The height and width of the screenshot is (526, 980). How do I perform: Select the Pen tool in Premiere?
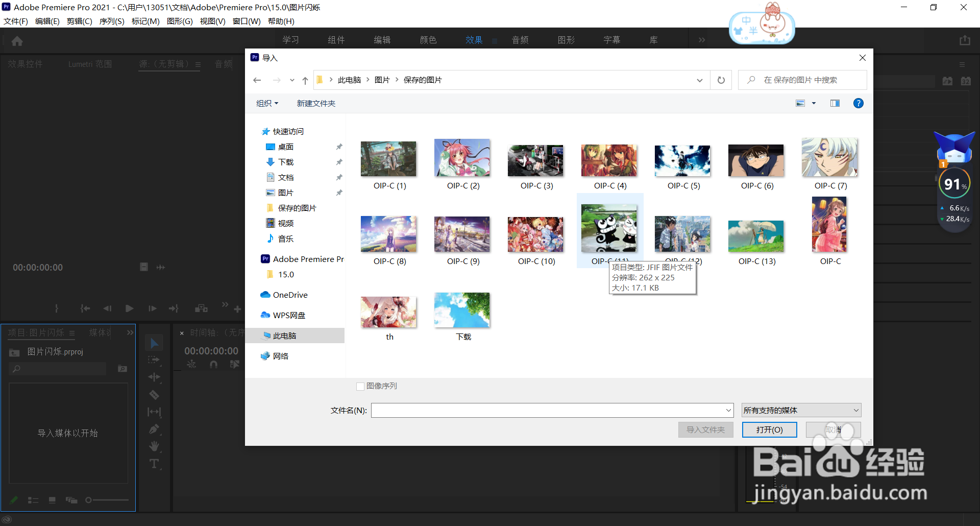(154, 429)
